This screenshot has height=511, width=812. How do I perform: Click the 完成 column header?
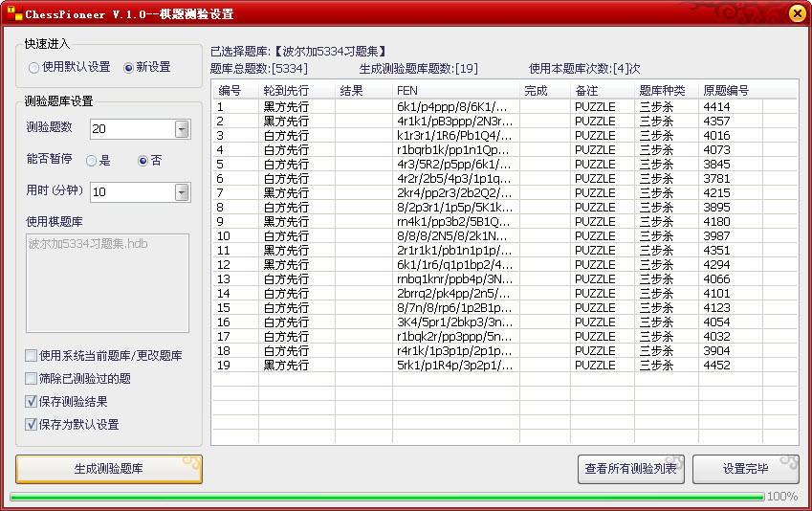coord(545,91)
